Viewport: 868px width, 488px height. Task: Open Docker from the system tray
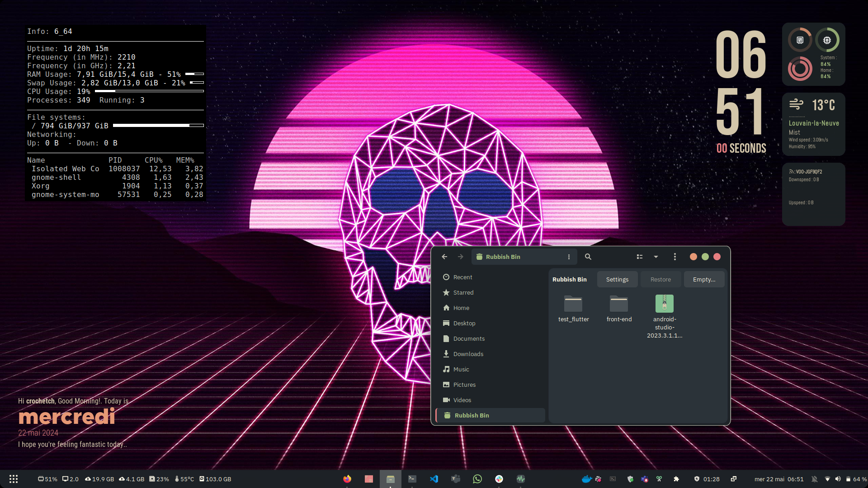pos(586,479)
